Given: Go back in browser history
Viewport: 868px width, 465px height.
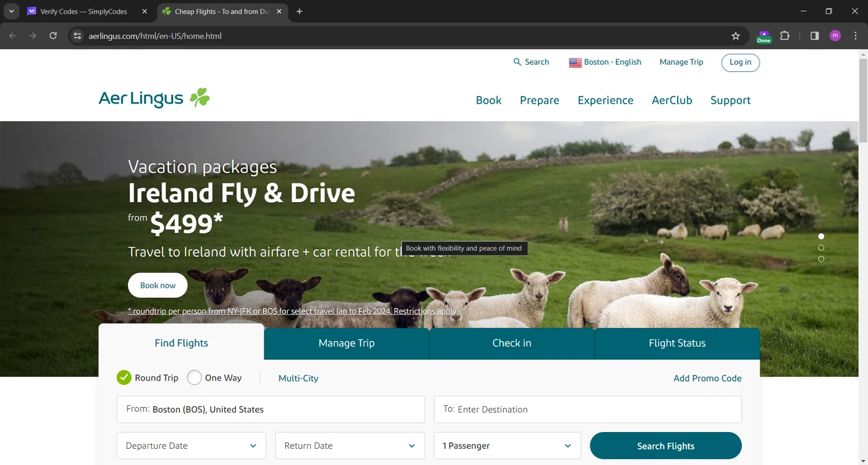Looking at the screenshot, I should [13, 36].
